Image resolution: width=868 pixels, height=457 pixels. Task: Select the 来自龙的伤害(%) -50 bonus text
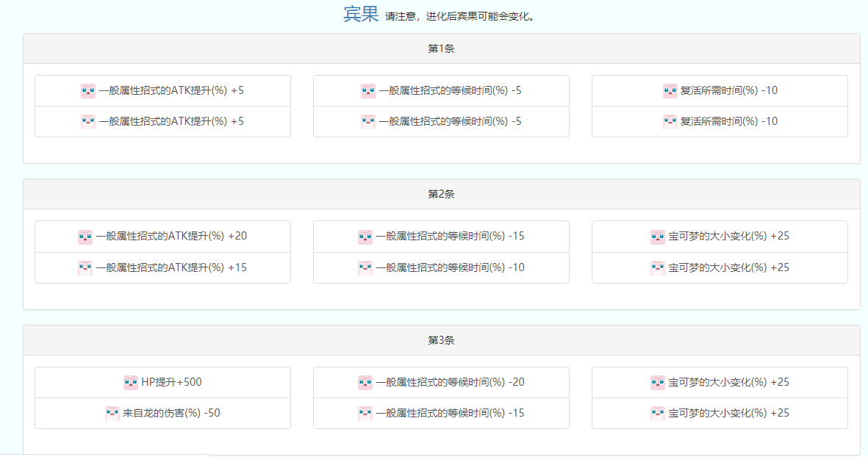click(171, 413)
